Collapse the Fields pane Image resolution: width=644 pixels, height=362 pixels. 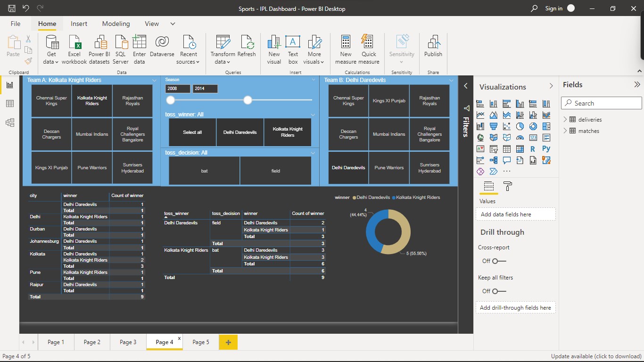tap(637, 85)
